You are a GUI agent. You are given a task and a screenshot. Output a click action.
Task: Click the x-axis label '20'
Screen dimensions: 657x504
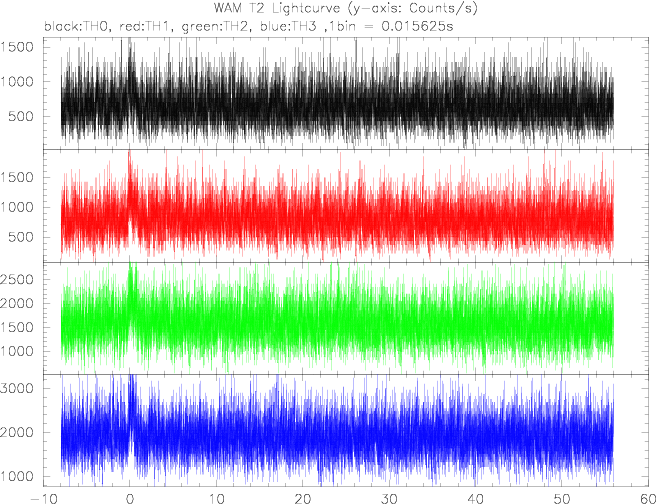point(302,499)
